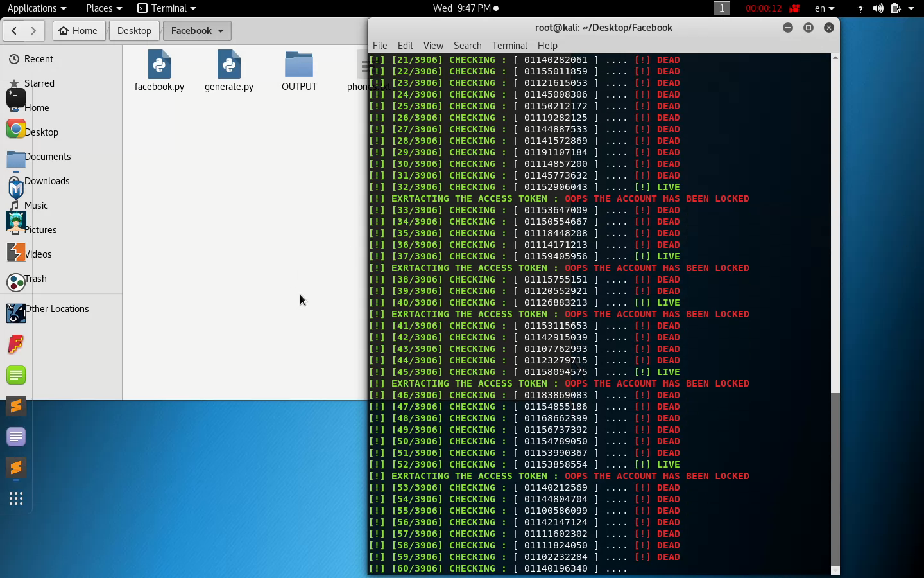The image size is (924, 578).
Task: Click terminal line 45/3906 number 01158094575
Action: (x=556, y=372)
